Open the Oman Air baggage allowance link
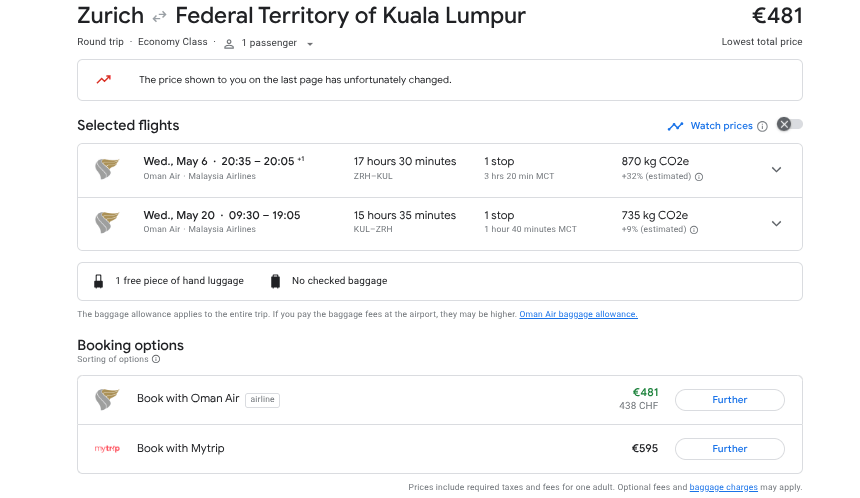The width and height of the screenshot is (860, 498). pos(578,314)
